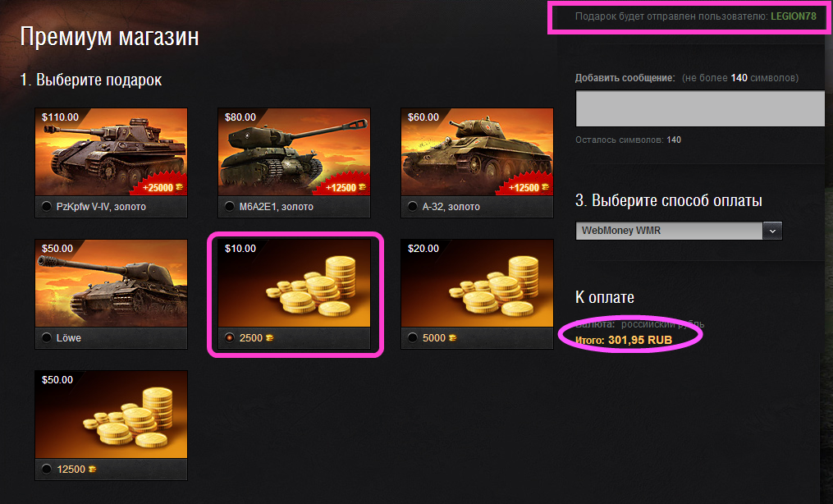Select the 5000 gold radio option
This screenshot has width=833, height=504.
coord(412,337)
